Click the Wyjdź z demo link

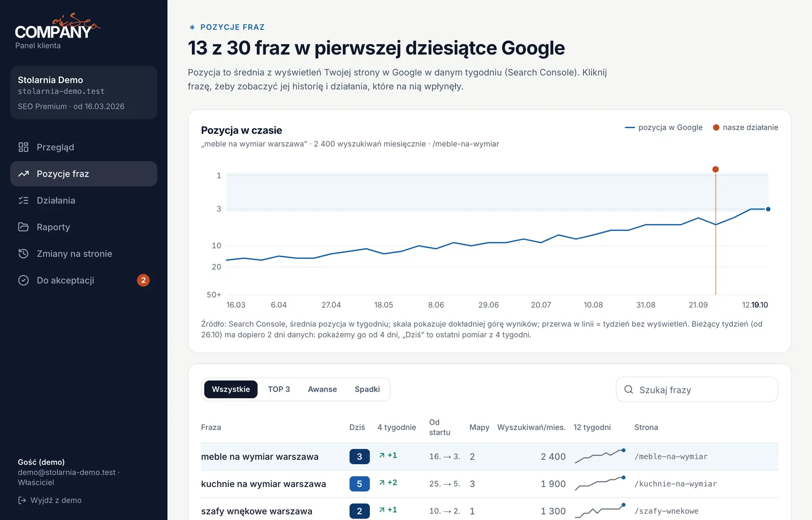pos(50,500)
